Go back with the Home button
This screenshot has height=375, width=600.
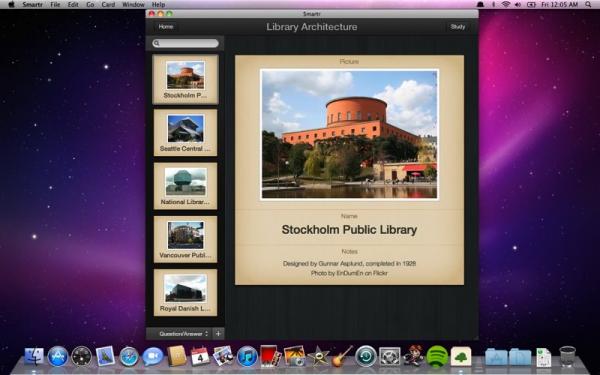point(166,27)
